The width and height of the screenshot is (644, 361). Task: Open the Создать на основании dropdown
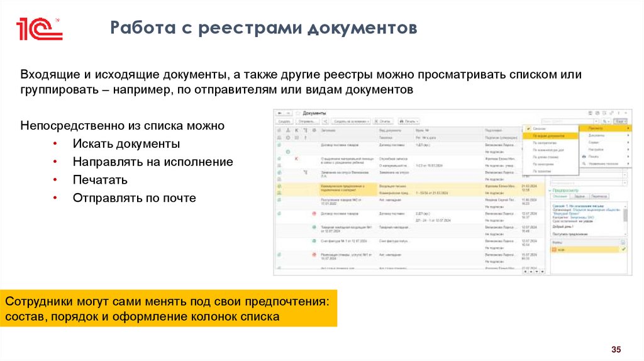[351, 121]
